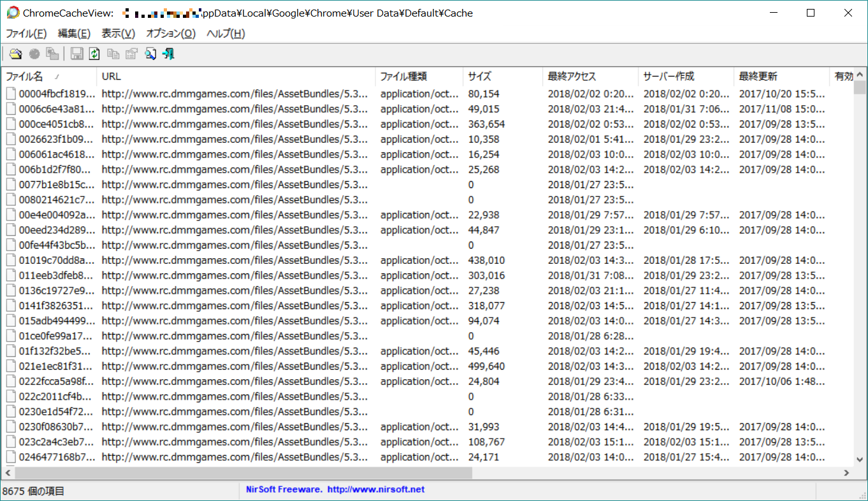This screenshot has height=501, width=868.
Task: Click the greyed-out copy selected cache files icon
Action: click(52, 54)
